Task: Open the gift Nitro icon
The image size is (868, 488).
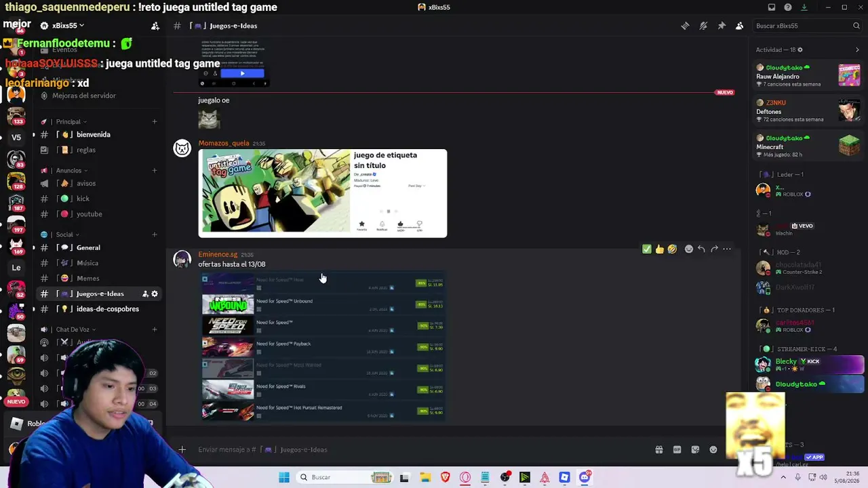Action: [x=658, y=449]
